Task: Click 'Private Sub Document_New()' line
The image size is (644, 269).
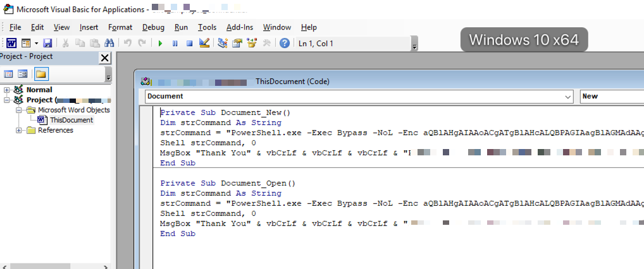Action: click(225, 113)
